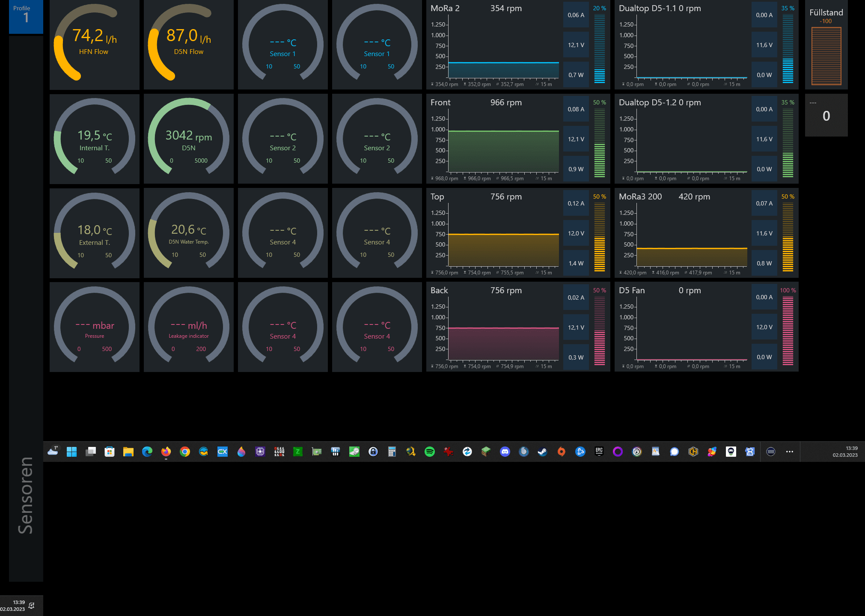Click the 0,8 W power value of MoRa3 200
865x616 pixels.
764,263
